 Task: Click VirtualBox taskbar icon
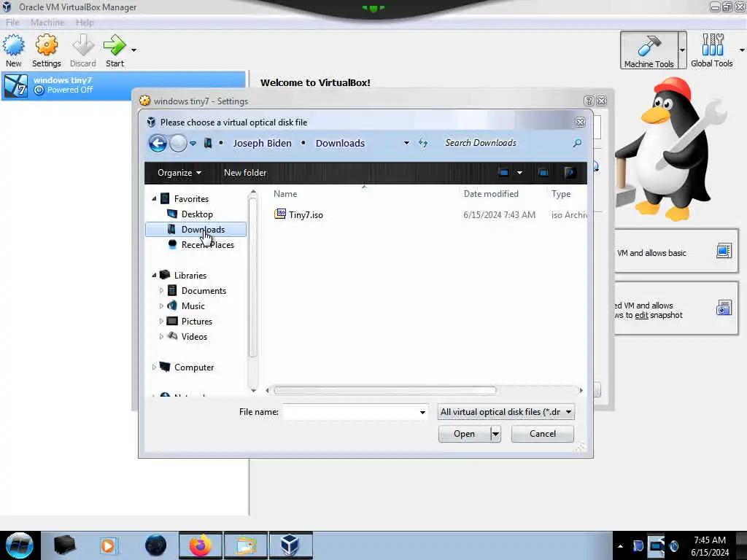290,545
